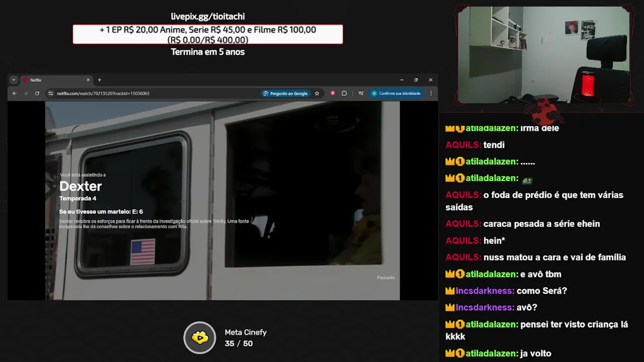Click crown badge beside como Será?
Screen dimensions: 644x362
450,291
